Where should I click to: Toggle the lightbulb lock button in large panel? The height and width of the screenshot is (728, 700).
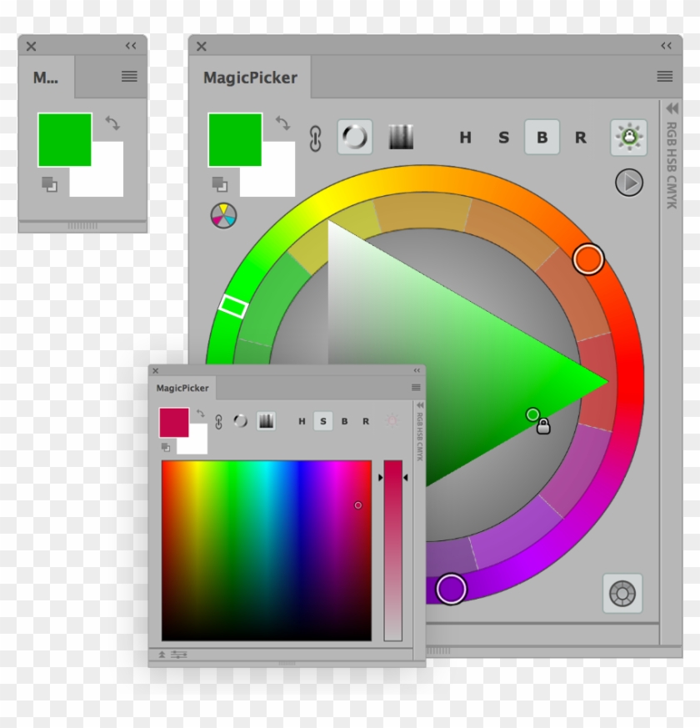pyautogui.click(x=628, y=137)
